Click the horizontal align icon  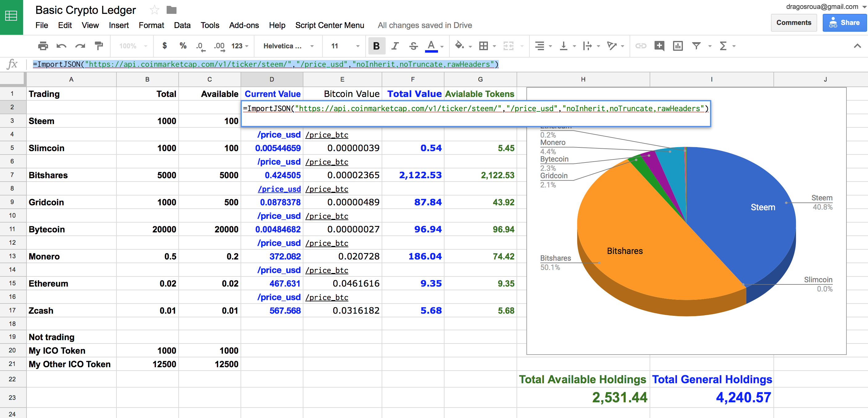pos(540,46)
